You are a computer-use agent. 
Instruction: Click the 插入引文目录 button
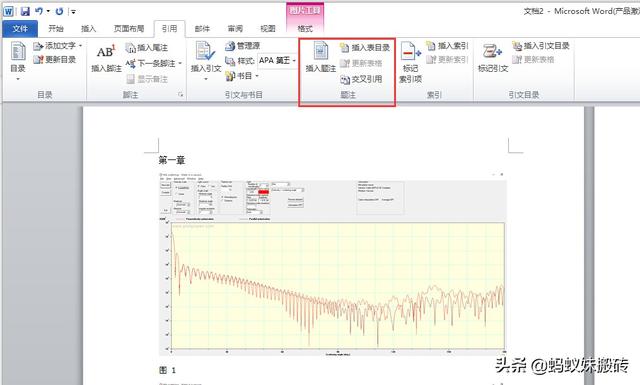(x=541, y=46)
